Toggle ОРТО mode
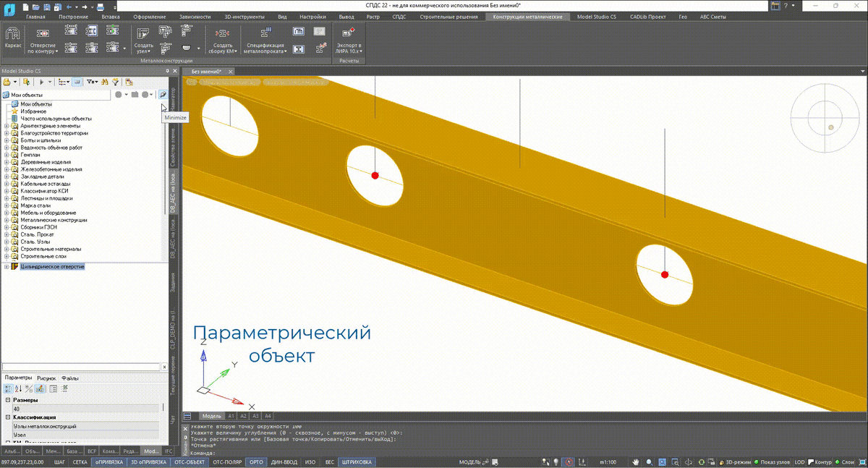868x468 pixels. [x=256, y=461]
